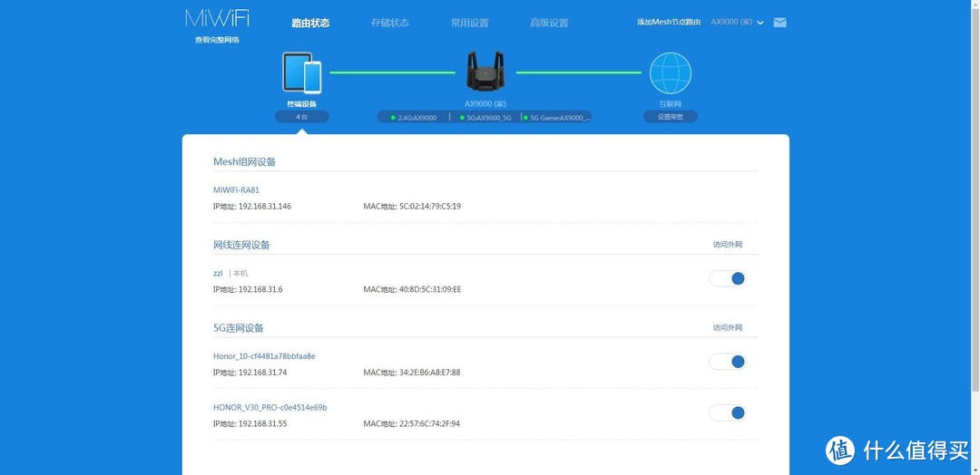This screenshot has width=980, height=475.
Task: Open the mail envelope icon
Action: coord(779,23)
